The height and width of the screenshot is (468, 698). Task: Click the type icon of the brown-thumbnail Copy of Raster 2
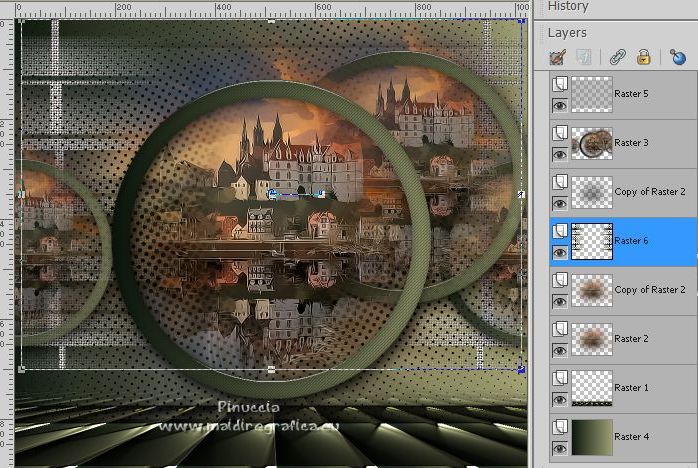(560, 280)
